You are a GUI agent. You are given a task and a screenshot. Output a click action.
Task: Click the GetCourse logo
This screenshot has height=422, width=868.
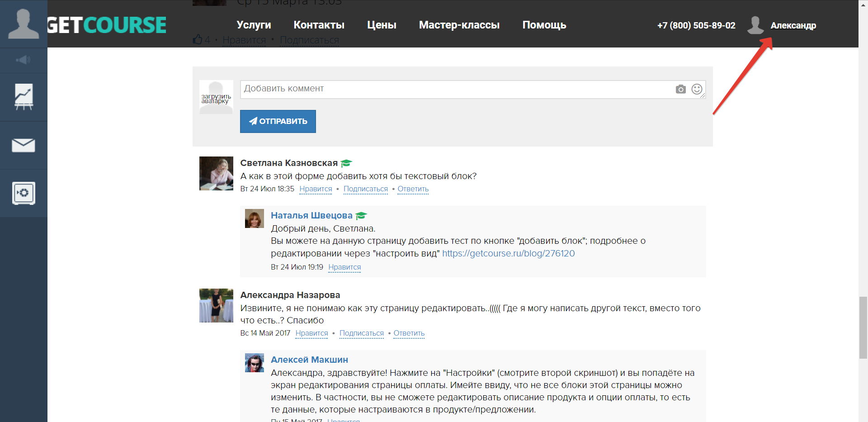click(107, 25)
